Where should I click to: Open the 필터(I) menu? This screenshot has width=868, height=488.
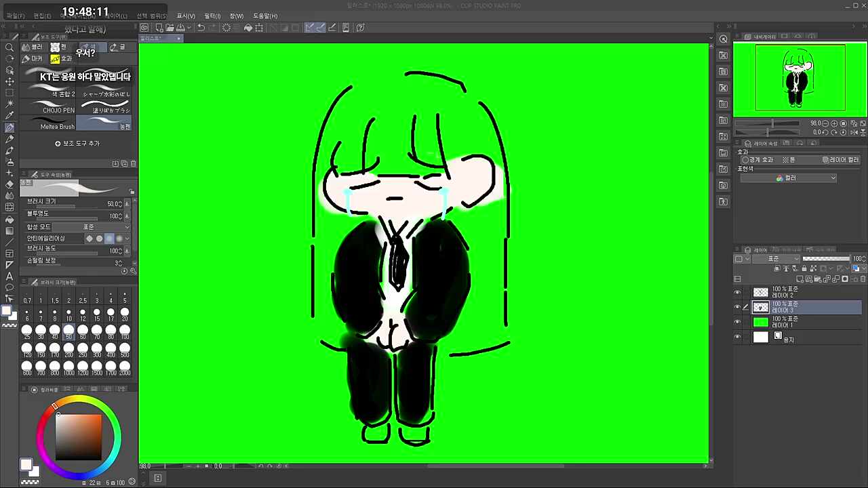212,16
